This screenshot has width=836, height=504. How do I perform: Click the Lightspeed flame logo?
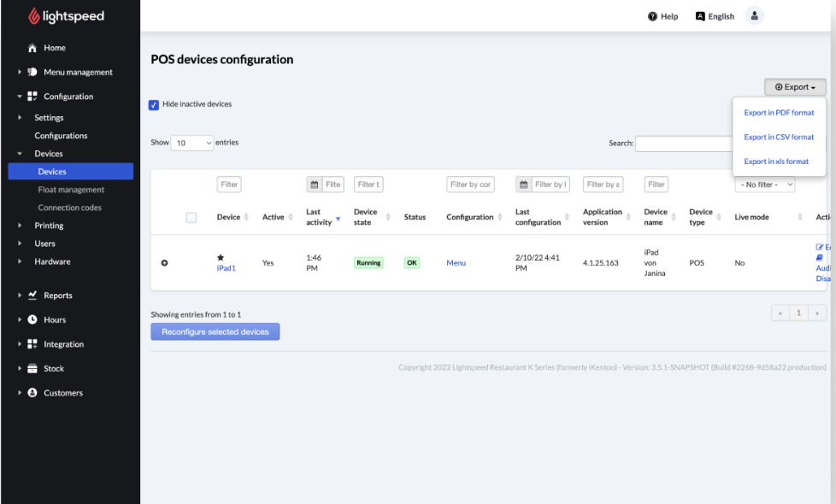coord(34,16)
